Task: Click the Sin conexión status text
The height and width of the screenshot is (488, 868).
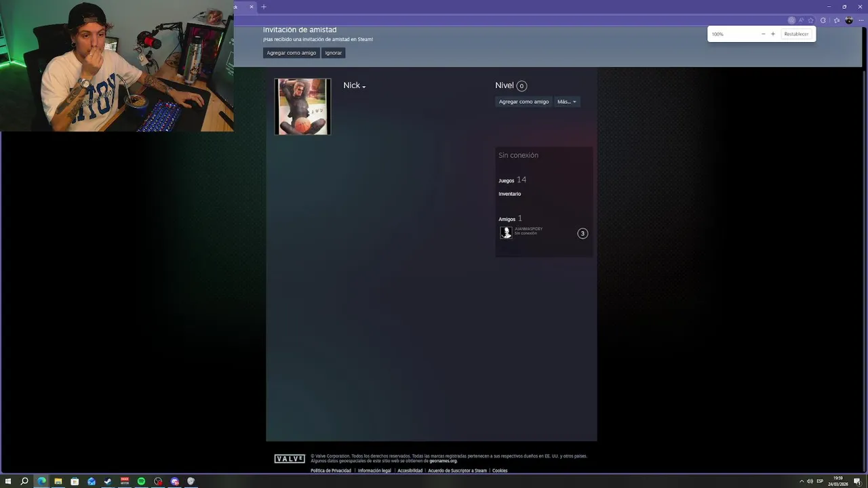Action: 518,155
